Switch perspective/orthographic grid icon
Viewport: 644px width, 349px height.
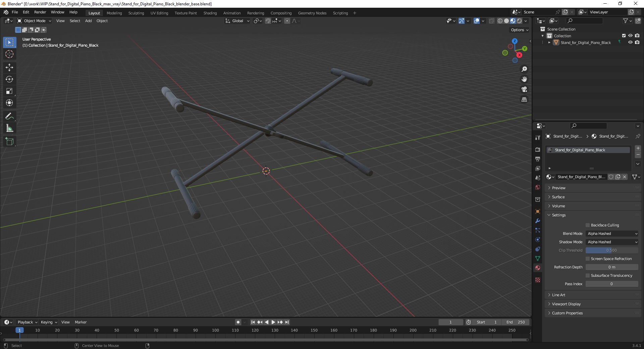524,99
